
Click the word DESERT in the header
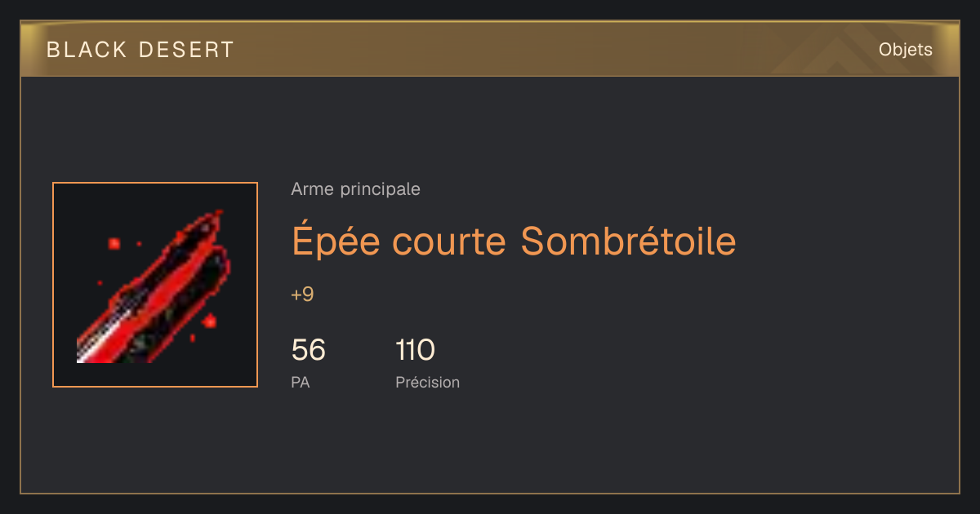(x=187, y=50)
